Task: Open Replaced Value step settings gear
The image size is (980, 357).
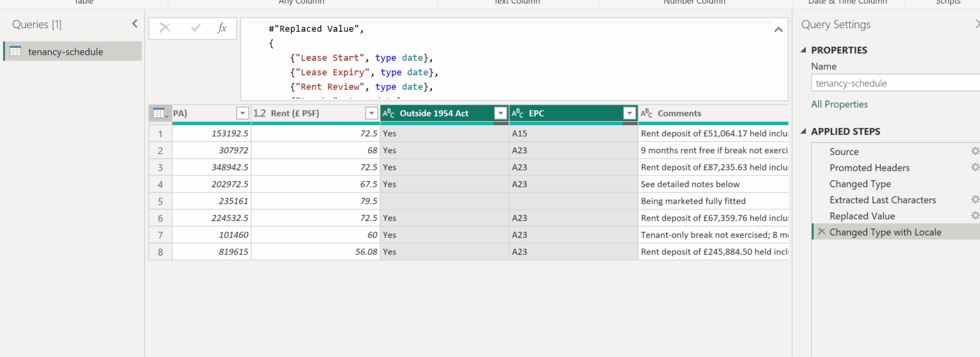Action: click(975, 215)
